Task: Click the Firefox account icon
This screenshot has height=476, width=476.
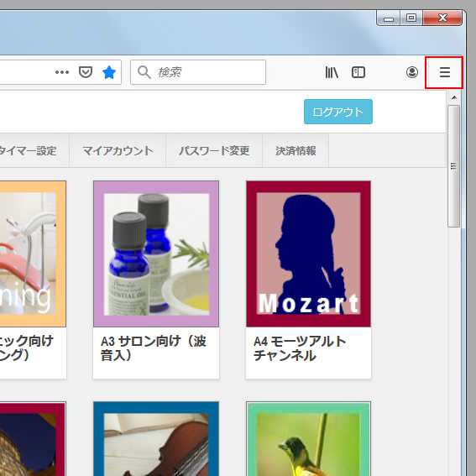Action: click(x=411, y=72)
